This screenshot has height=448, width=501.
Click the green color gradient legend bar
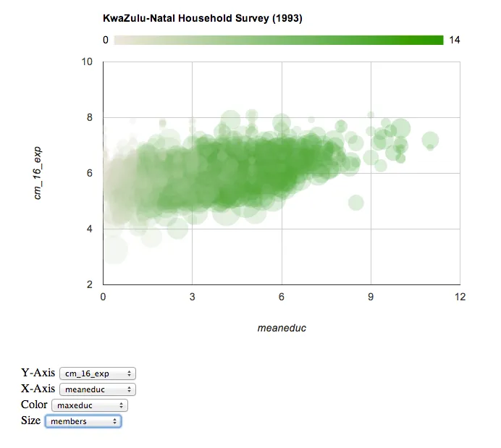279,40
